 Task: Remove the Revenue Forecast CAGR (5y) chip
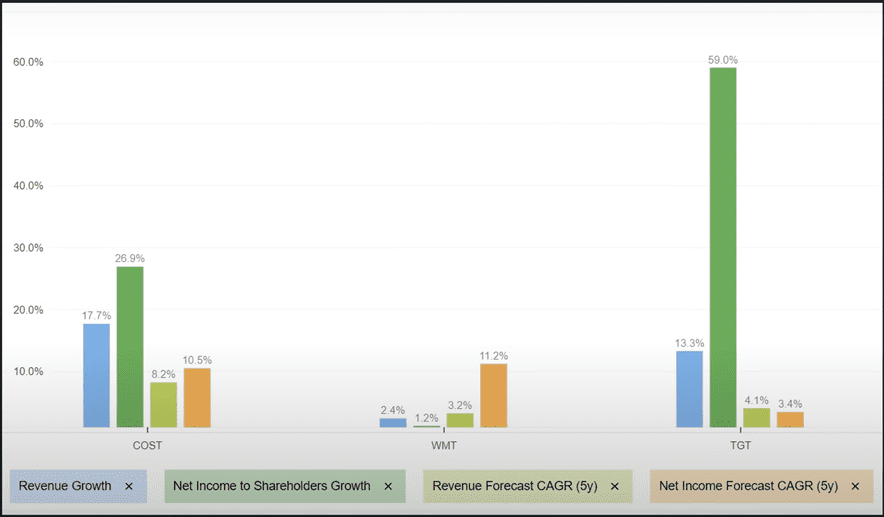(x=614, y=486)
